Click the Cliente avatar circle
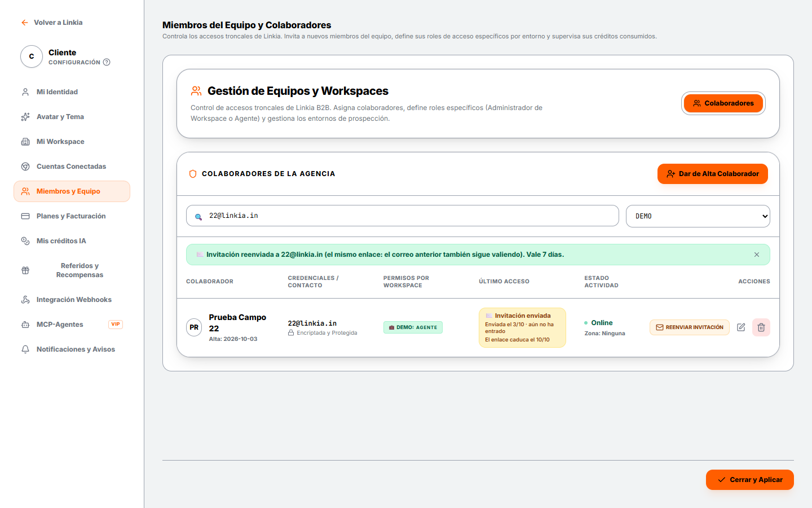This screenshot has width=812, height=508. pos(32,56)
